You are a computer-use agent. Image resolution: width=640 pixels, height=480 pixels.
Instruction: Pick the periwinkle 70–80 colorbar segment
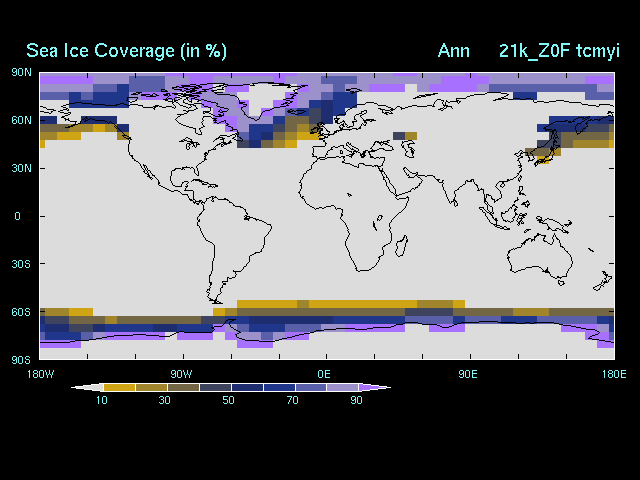(x=311, y=387)
